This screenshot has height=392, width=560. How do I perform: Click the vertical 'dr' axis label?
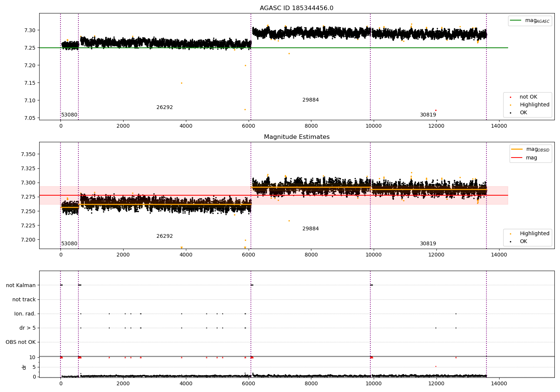point(24,367)
